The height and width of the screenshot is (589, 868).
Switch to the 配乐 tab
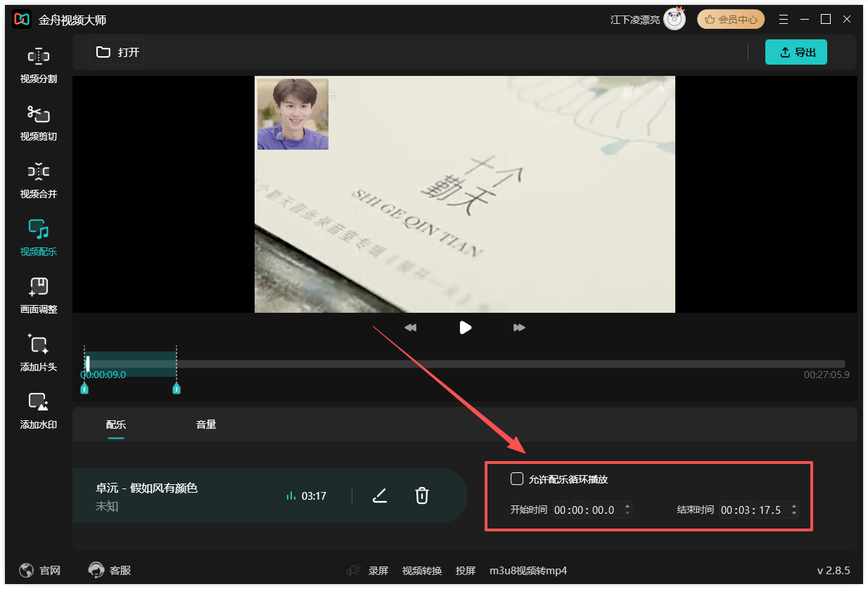pos(116,425)
